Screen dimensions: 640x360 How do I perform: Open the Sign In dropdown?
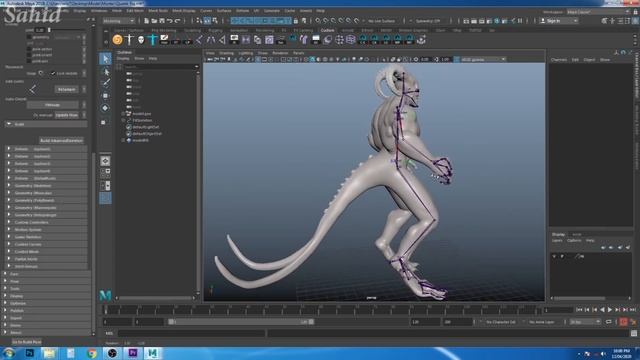pos(558,21)
